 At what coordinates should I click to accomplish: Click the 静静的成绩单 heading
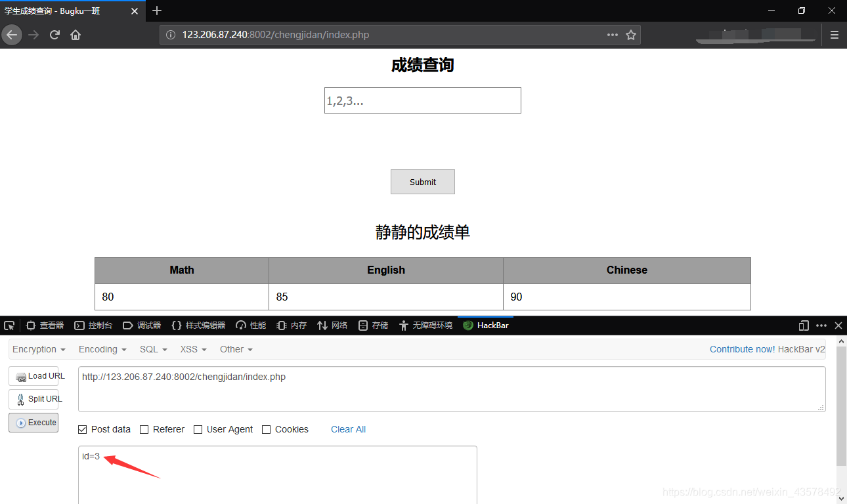click(423, 232)
